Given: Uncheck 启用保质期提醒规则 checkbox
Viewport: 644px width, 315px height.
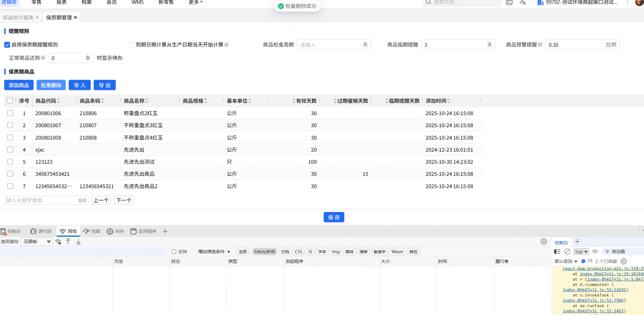Looking at the screenshot, I should 7,45.
